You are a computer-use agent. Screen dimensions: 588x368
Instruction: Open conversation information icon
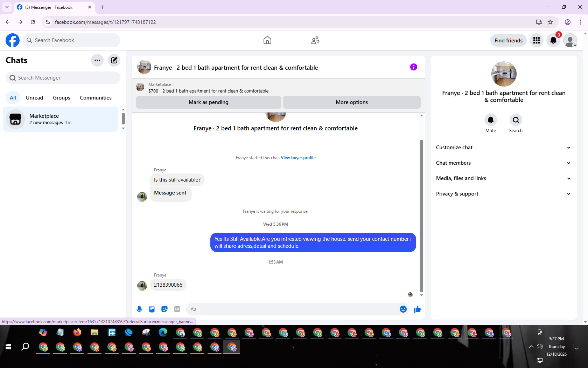click(414, 67)
